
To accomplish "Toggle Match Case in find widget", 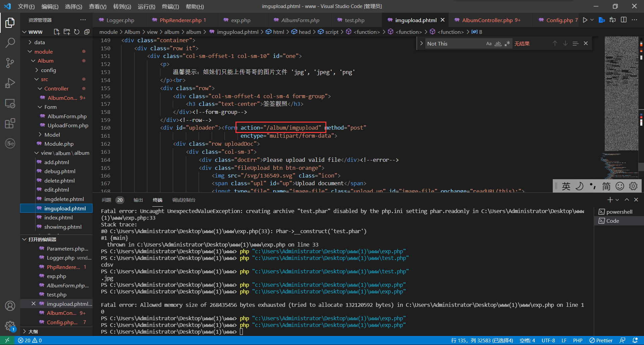I will 489,44.
